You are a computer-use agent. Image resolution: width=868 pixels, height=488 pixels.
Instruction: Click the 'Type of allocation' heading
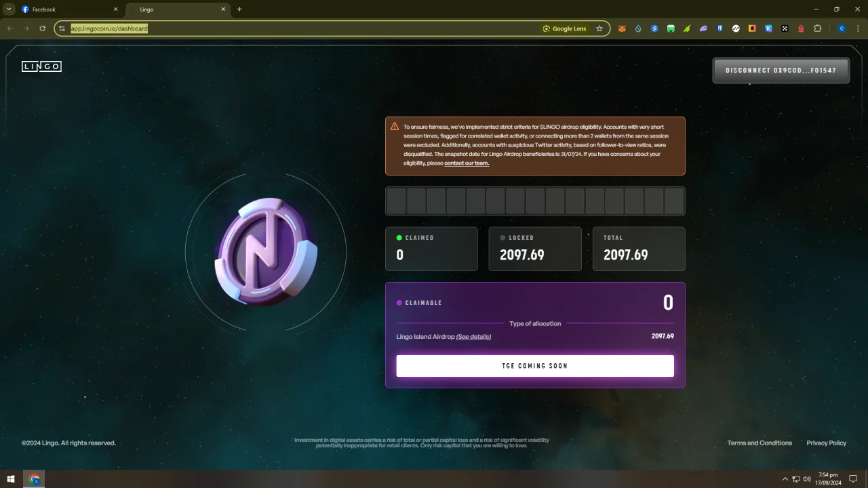pyautogui.click(x=535, y=324)
